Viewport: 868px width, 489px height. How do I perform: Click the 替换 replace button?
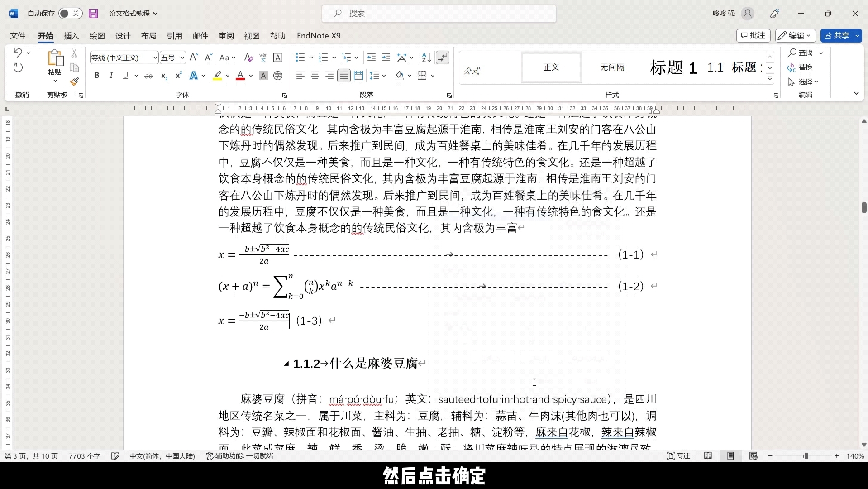pyautogui.click(x=801, y=67)
